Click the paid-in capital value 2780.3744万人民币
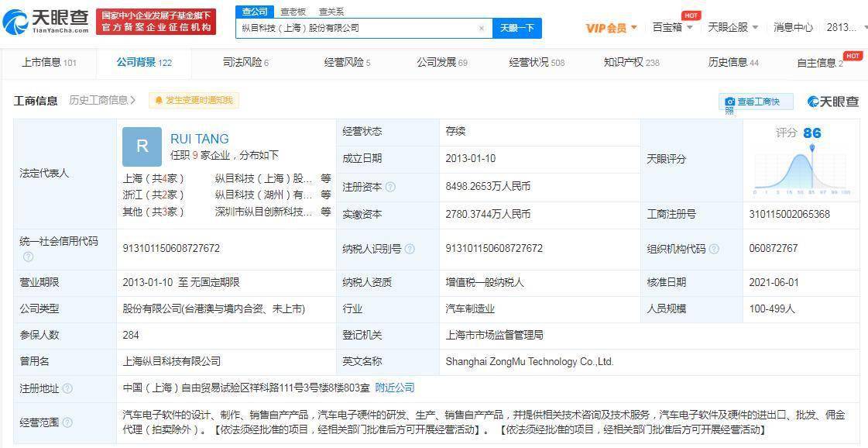Image resolution: width=868 pixels, height=448 pixels. click(x=488, y=214)
